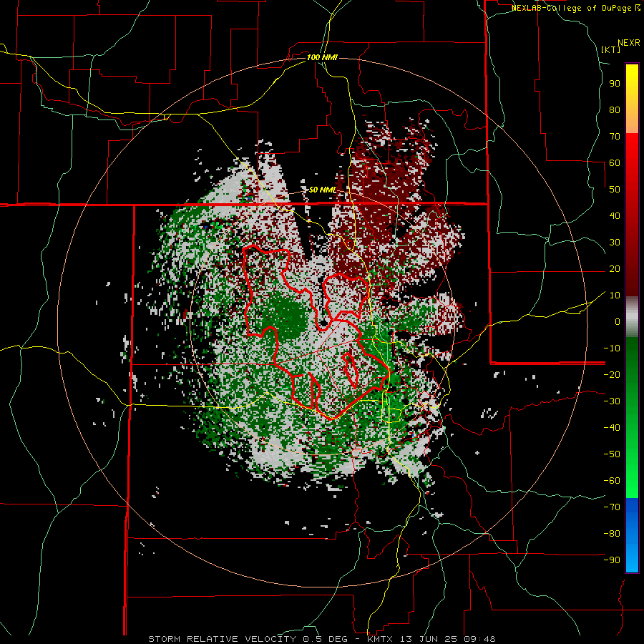Click the -20 value on velocity scale
The width and height of the screenshot is (644, 644).
[x=612, y=374]
